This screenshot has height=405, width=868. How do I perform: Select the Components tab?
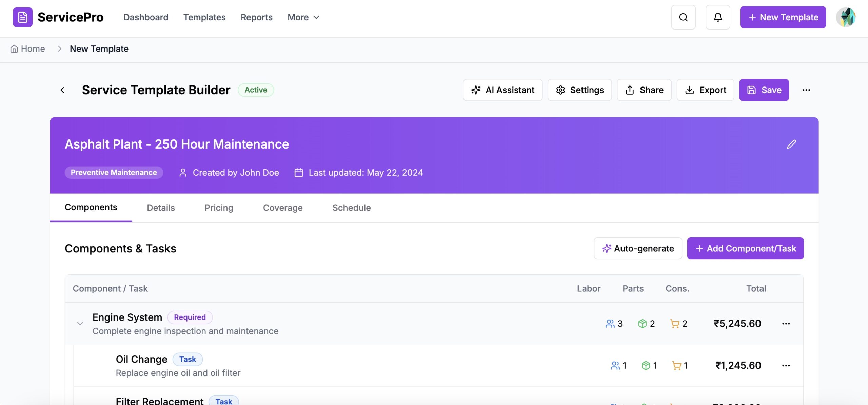pyautogui.click(x=91, y=208)
